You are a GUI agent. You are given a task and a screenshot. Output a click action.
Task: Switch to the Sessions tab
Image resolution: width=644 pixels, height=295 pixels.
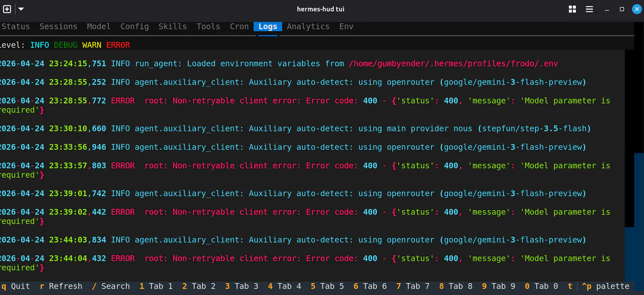pyautogui.click(x=58, y=26)
